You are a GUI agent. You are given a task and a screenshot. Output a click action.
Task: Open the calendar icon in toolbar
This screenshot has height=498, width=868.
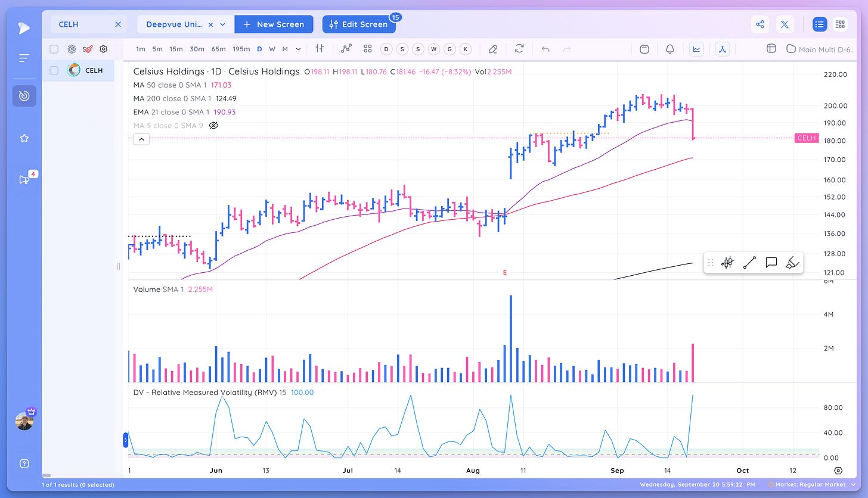(x=644, y=49)
